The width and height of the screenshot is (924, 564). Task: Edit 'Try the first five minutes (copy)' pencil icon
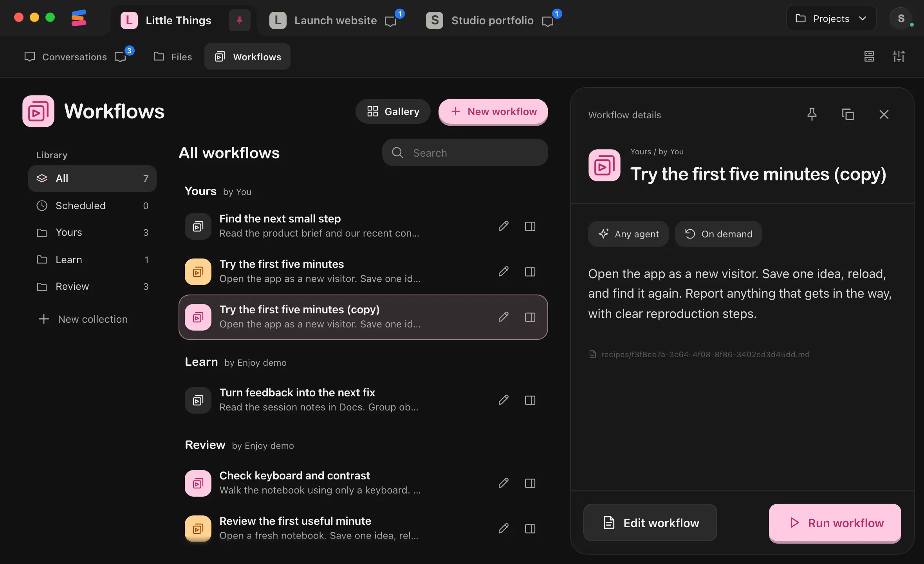pyautogui.click(x=504, y=317)
